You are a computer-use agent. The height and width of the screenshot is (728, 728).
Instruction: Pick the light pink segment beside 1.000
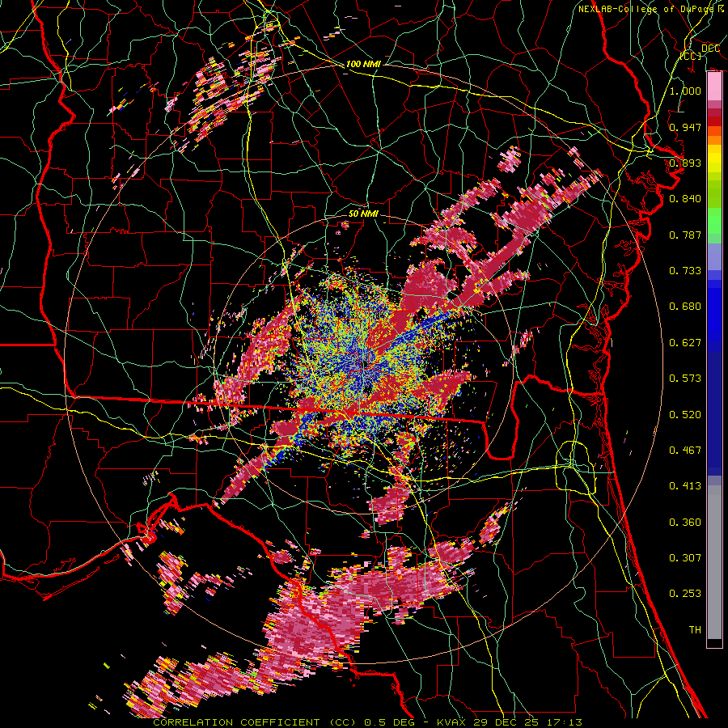[714, 87]
